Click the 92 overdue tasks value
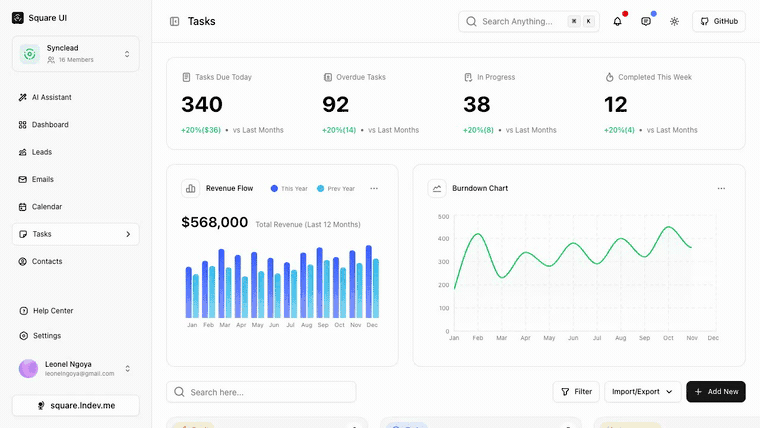760x428 pixels. coord(335,104)
